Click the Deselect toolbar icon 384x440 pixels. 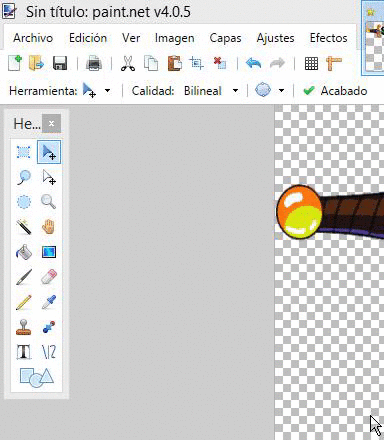coord(220,63)
